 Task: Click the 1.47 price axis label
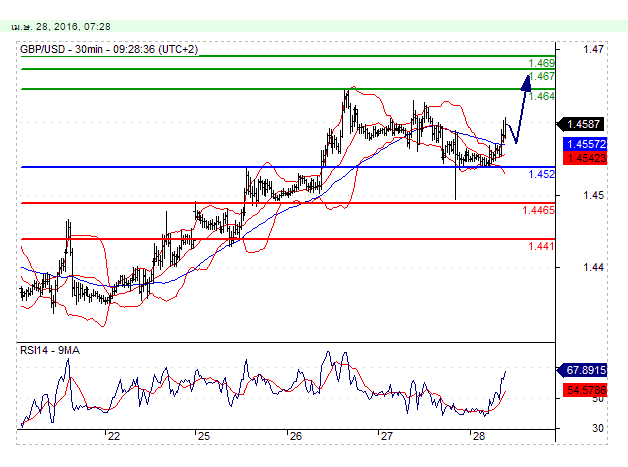coord(593,49)
